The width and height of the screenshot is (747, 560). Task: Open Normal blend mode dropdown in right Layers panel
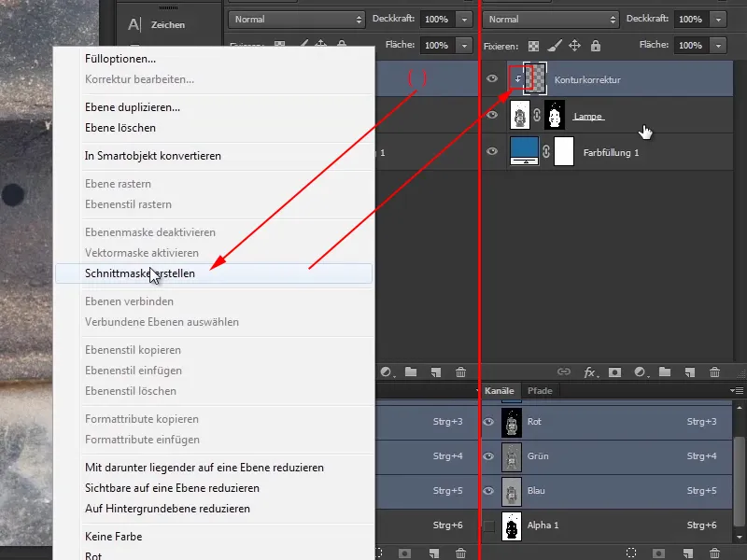tap(551, 20)
